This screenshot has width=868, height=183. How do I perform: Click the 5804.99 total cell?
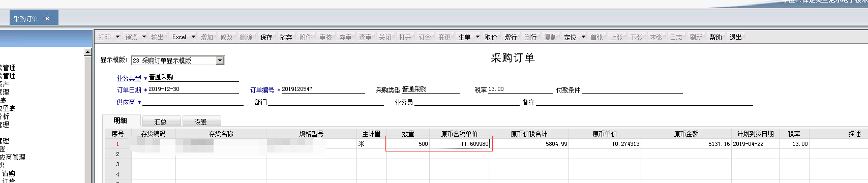[x=529, y=144]
